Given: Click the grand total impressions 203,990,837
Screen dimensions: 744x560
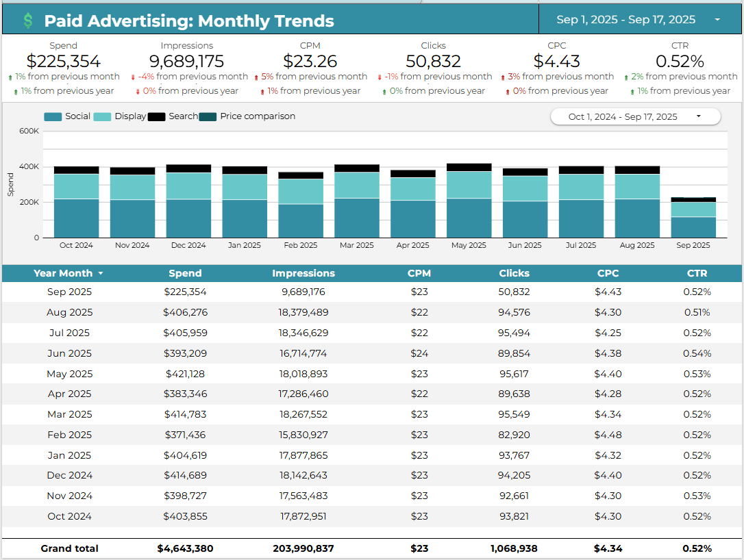Looking at the screenshot, I should (303, 548).
